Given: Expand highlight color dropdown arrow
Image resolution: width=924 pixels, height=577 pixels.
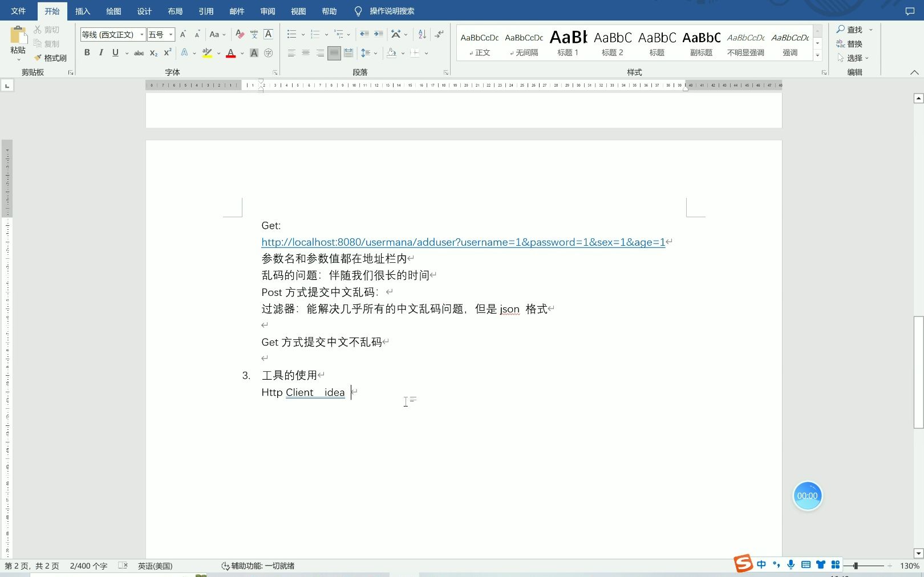Looking at the screenshot, I should pyautogui.click(x=218, y=53).
